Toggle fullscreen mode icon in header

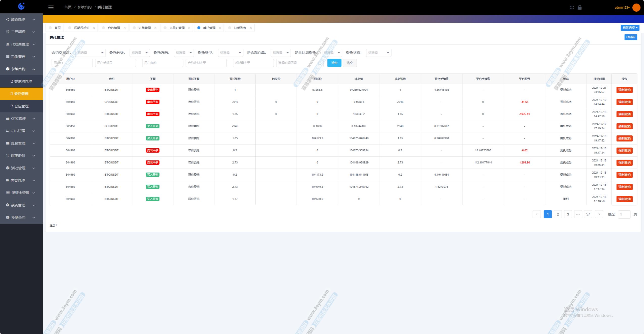pyautogui.click(x=572, y=8)
